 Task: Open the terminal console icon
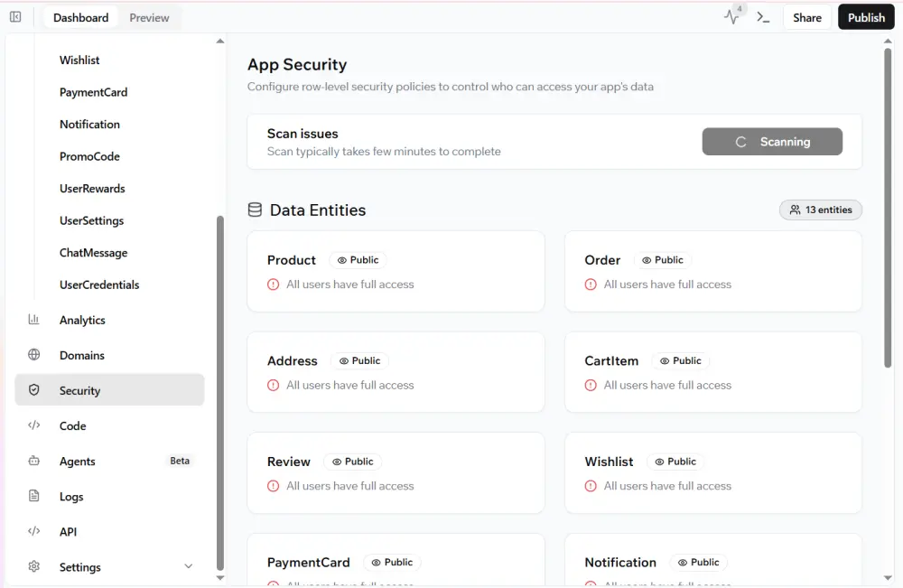[763, 16]
